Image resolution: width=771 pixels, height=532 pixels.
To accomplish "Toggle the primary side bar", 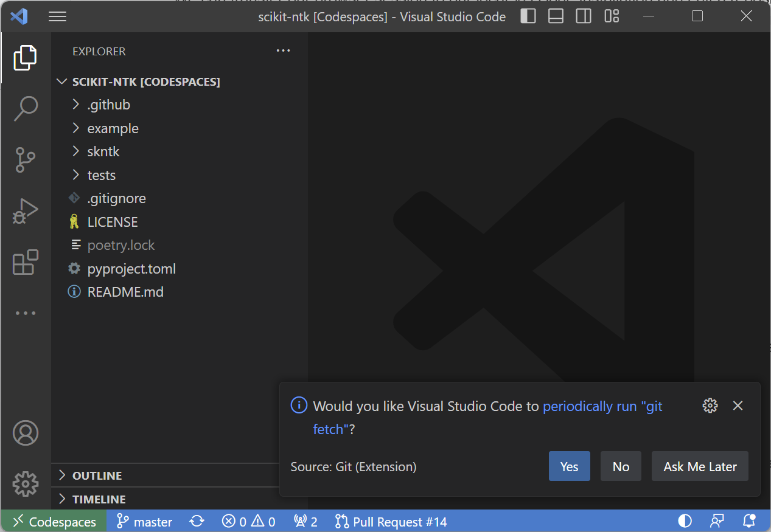I will coord(528,16).
